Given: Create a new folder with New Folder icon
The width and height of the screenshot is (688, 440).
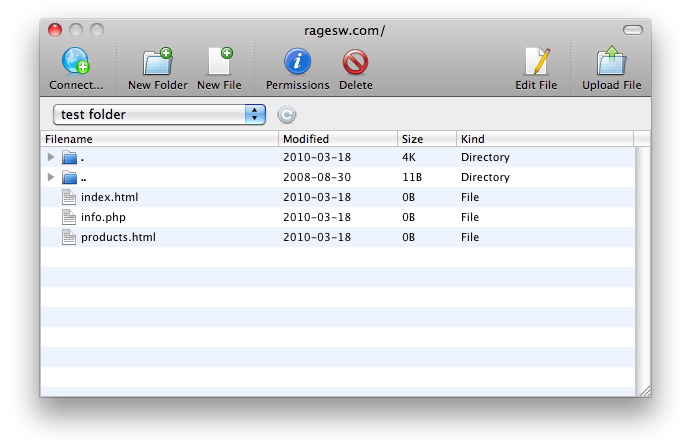Looking at the screenshot, I should (157, 63).
